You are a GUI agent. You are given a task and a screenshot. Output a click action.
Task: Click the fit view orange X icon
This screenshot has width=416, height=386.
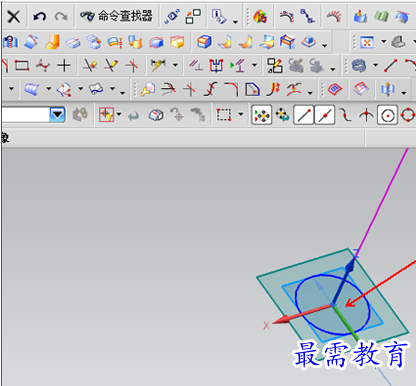[367, 42]
